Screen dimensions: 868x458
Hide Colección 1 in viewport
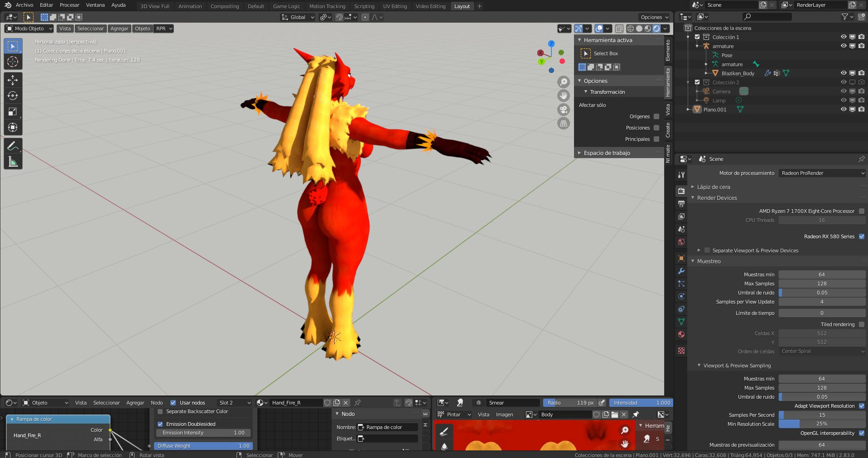point(844,37)
